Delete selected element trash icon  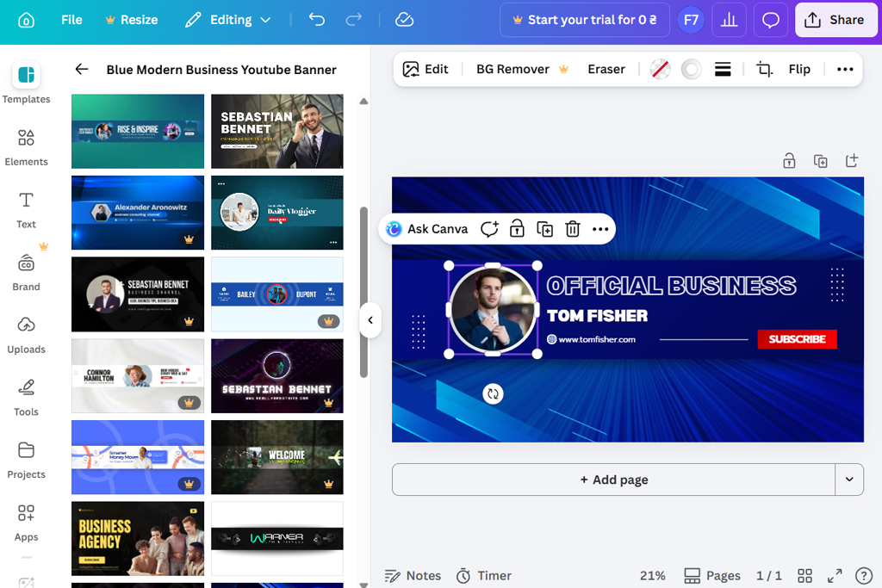coord(573,229)
